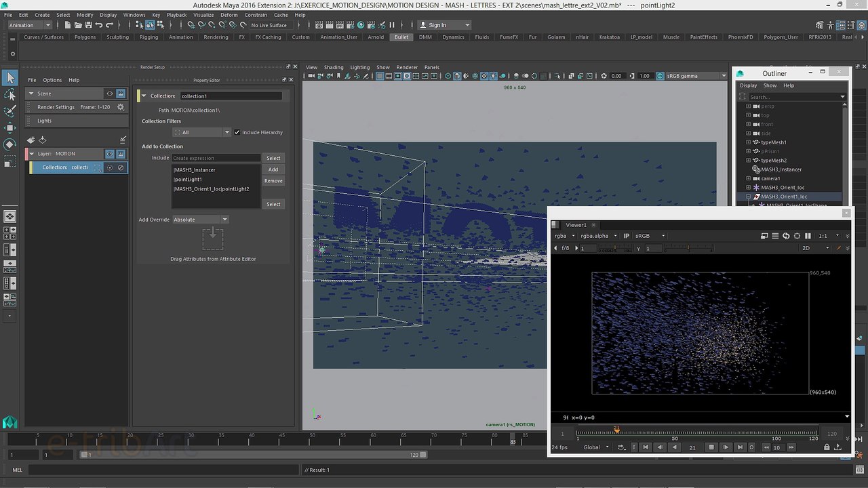
Task: Activate the Rotate tool
Action: [x=9, y=144]
